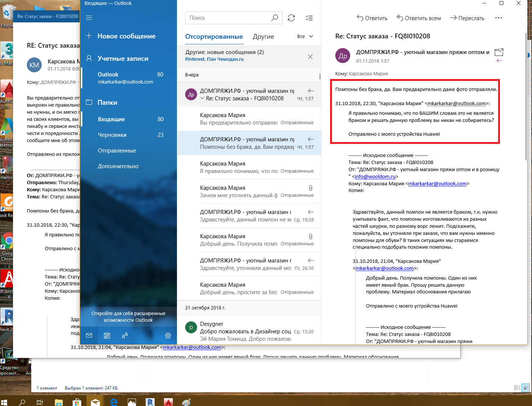Open message Добрый день. Получила помпоны
The image size is (532, 406).
coord(249,240)
